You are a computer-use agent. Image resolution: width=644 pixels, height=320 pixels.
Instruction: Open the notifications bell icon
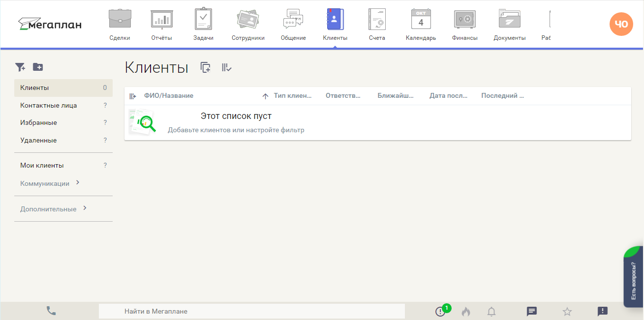pos(491,311)
